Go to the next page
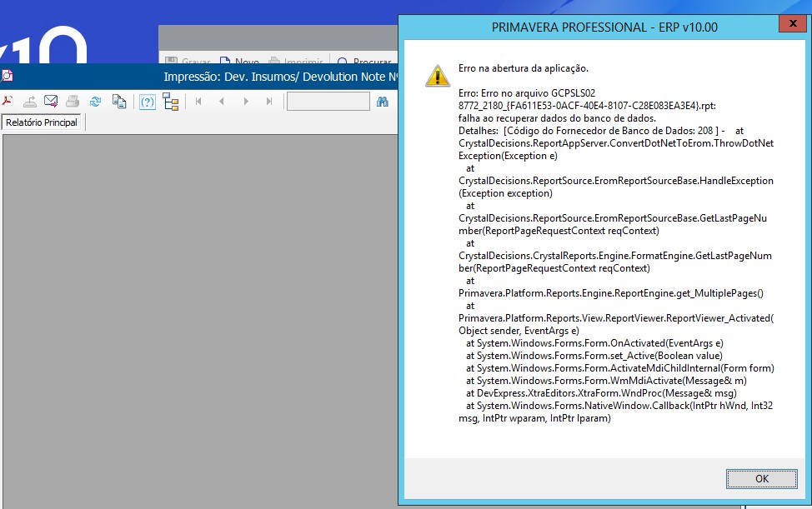 click(246, 102)
